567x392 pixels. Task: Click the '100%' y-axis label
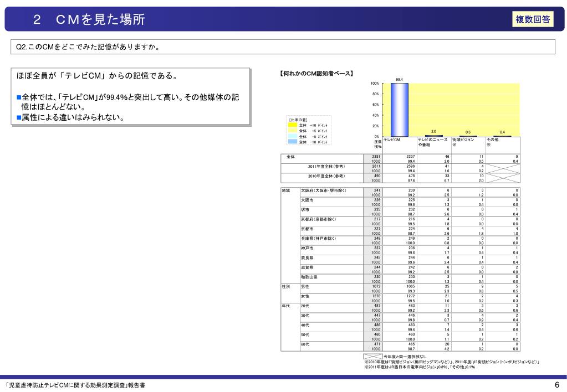click(375, 84)
